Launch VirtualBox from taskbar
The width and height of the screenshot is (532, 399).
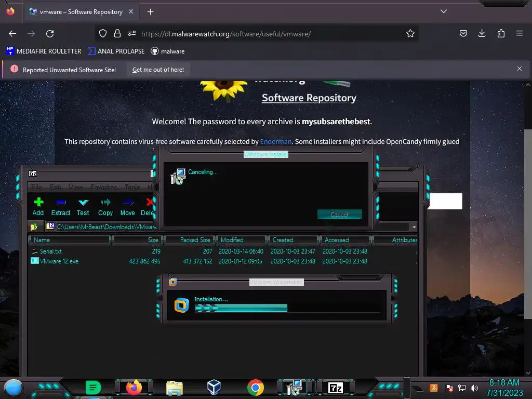point(214,388)
